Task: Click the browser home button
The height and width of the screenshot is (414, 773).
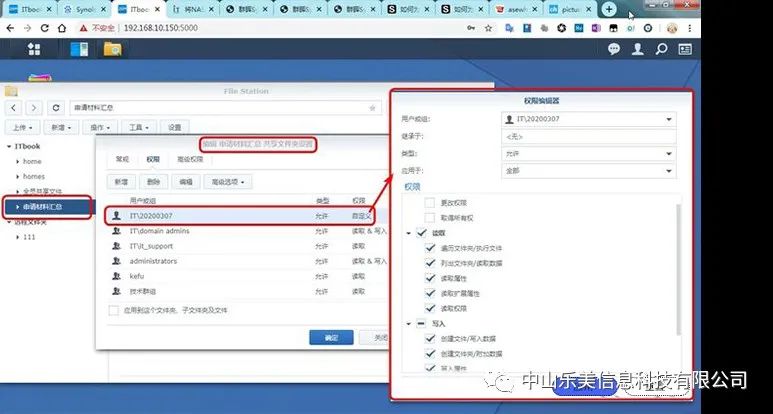Action: coord(62,28)
